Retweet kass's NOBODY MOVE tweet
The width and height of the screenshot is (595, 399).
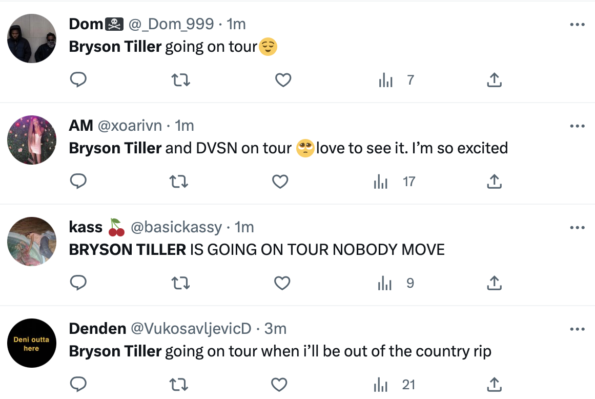coord(180,283)
